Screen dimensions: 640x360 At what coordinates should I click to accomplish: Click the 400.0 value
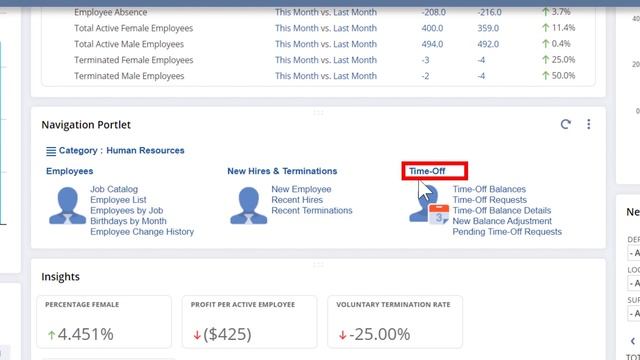pyautogui.click(x=432, y=28)
